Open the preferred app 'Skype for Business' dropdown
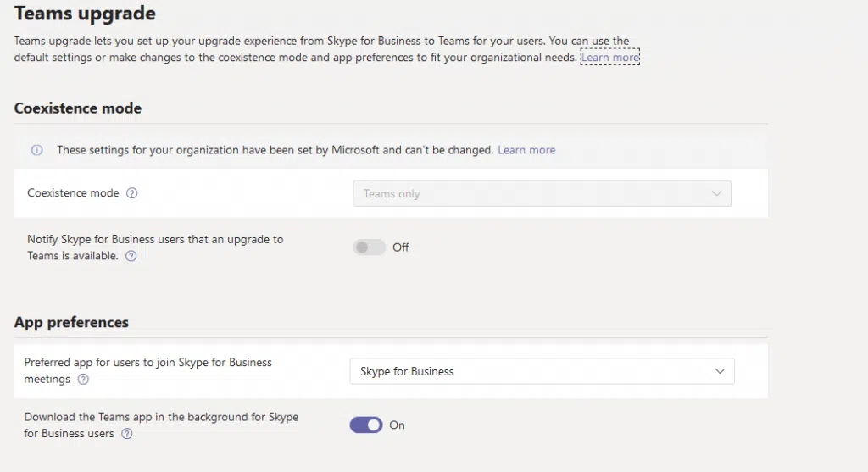The image size is (868, 472). (x=541, y=371)
